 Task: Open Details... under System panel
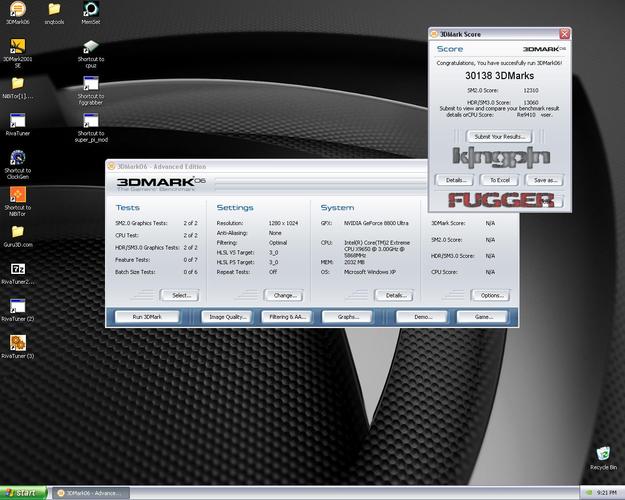point(394,295)
